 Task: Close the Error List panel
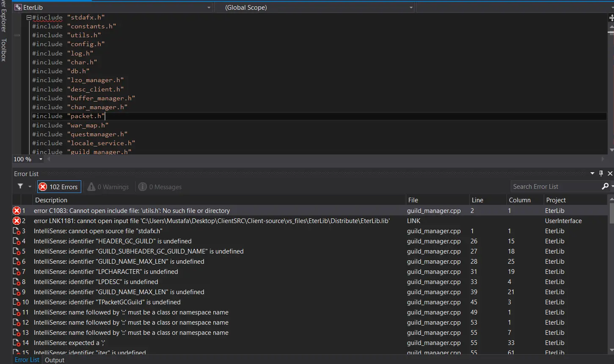click(x=610, y=174)
